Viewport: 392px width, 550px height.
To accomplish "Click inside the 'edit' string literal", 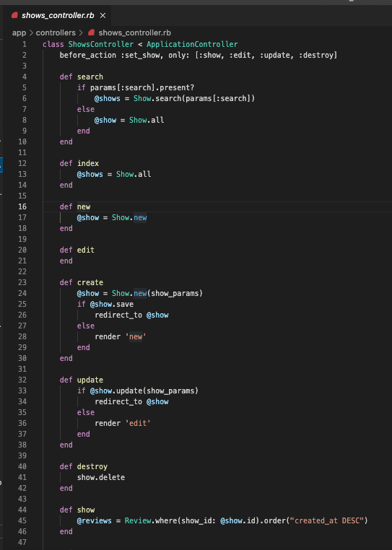I will pyautogui.click(x=138, y=423).
